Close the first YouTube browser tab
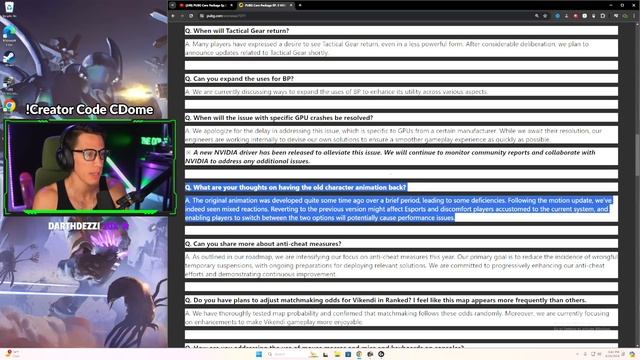This screenshot has width=640, height=360. pyautogui.click(x=231, y=5)
